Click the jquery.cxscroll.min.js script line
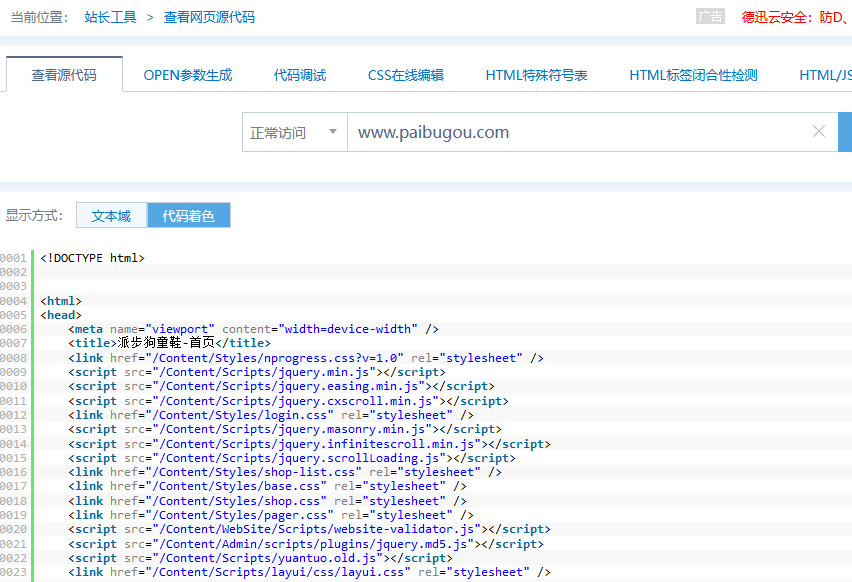The image size is (852, 582). (288, 401)
